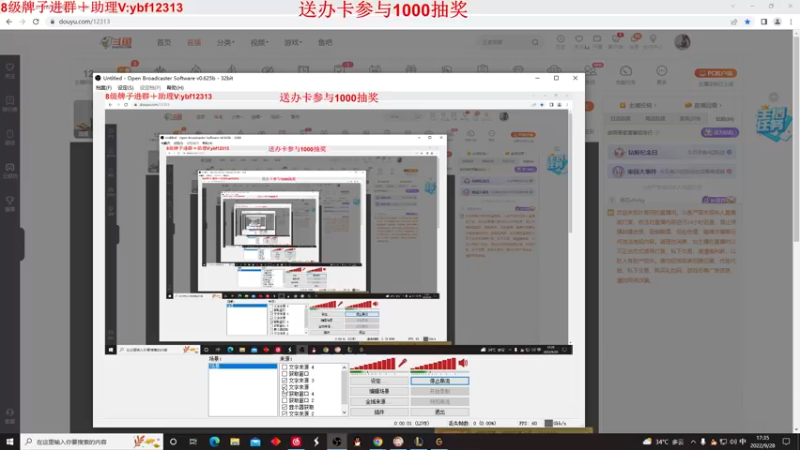
Task: Open the browser profile avatar icon
Action: pyautogui.click(x=778, y=21)
